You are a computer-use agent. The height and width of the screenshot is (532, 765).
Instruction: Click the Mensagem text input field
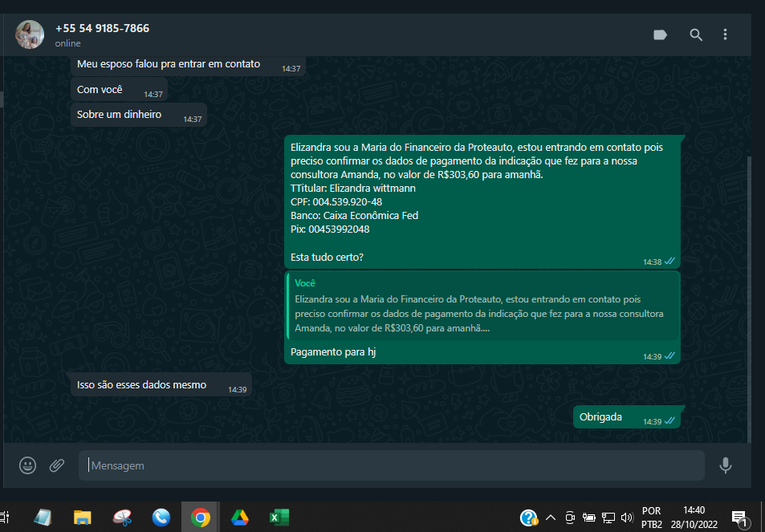coord(391,465)
